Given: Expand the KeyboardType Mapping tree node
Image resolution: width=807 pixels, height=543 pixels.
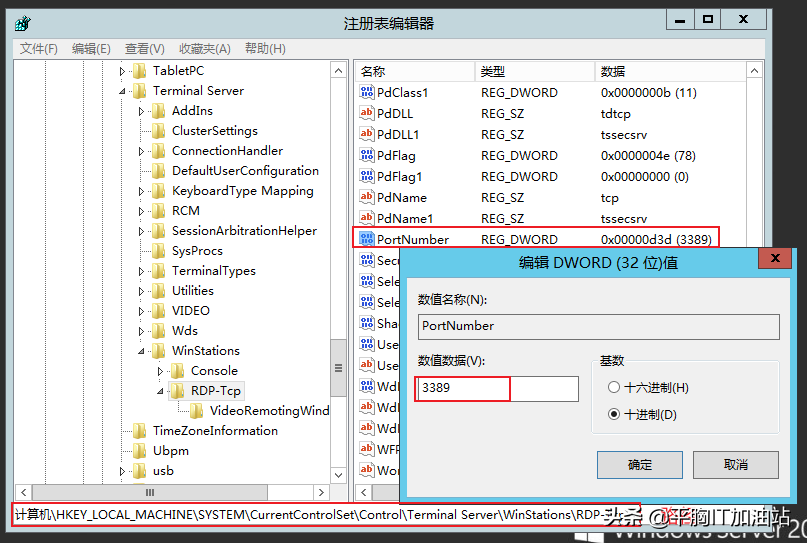Looking at the screenshot, I should coord(141,191).
